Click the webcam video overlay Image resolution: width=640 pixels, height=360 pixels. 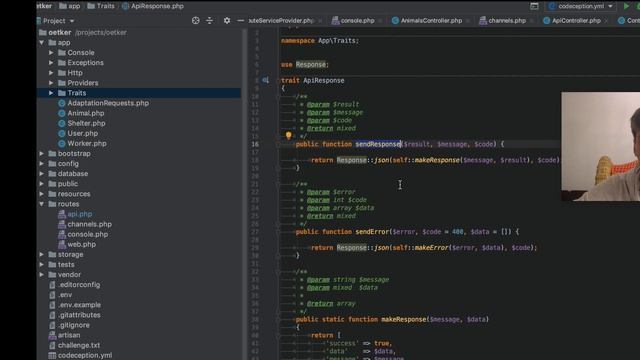(600, 147)
